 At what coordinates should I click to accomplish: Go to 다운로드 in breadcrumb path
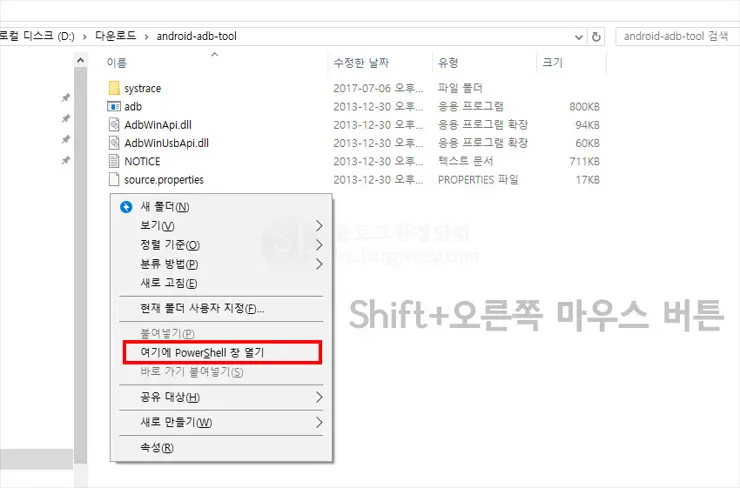click(116, 36)
